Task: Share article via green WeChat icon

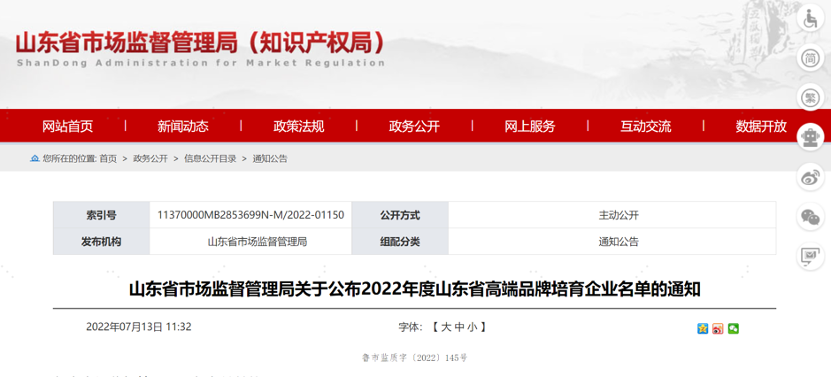Action: (733, 329)
